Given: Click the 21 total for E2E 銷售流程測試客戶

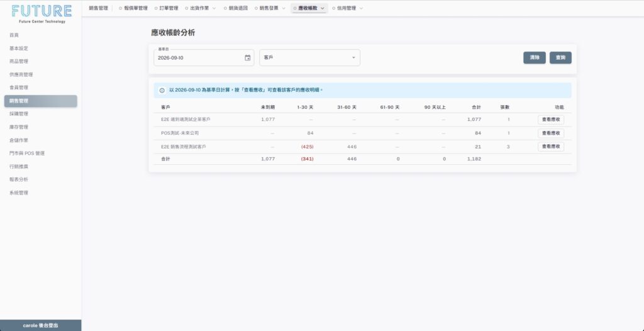Looking at the screenshot, I should click(478, 147).
